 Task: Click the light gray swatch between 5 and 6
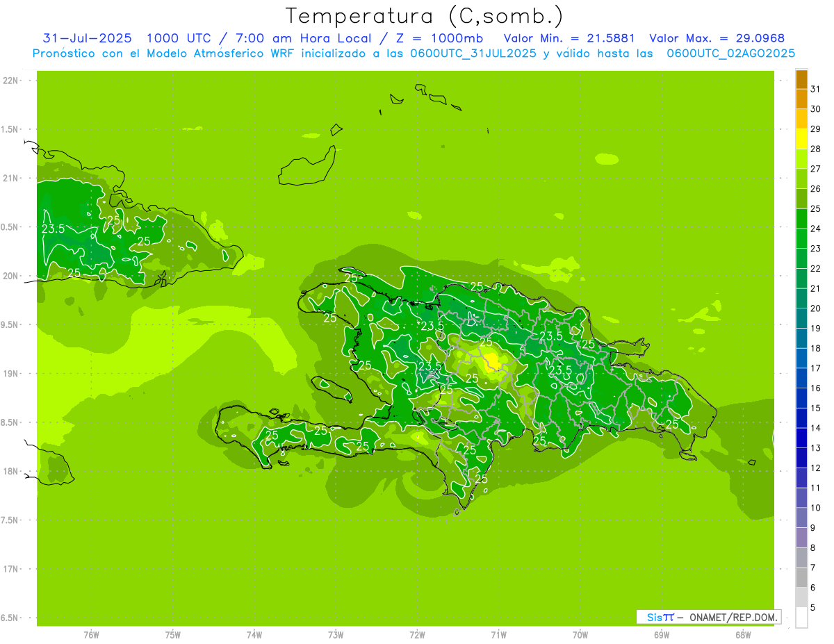tap(801, 597)
